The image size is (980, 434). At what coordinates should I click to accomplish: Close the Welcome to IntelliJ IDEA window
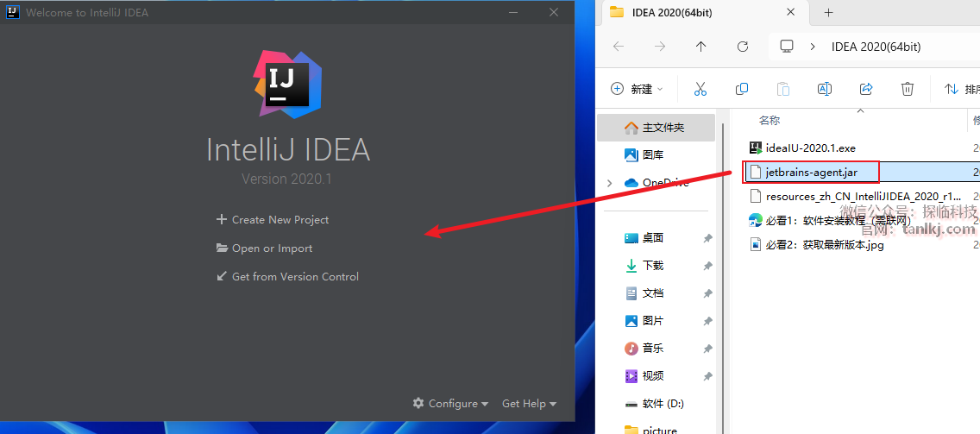point(553,12)
